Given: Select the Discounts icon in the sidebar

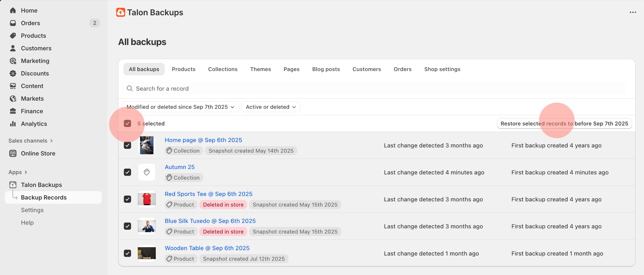Looking at the screenshot, I should pyautogui.click(x=13, y=73).
